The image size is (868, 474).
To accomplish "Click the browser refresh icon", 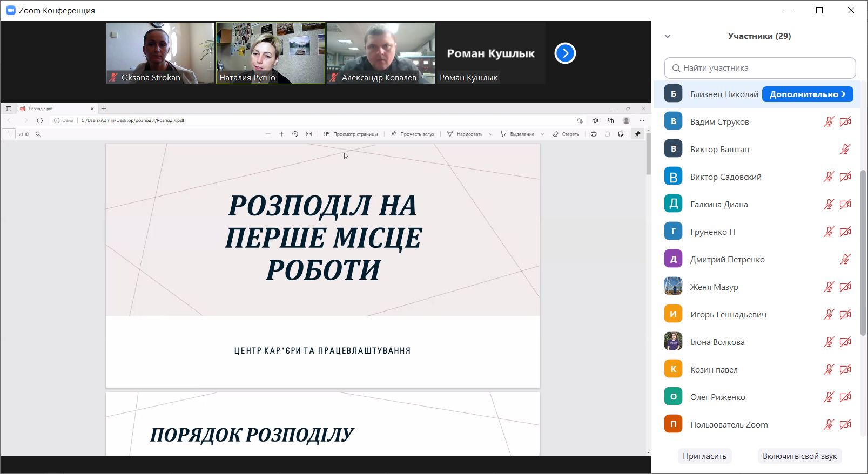I will 40,120.
